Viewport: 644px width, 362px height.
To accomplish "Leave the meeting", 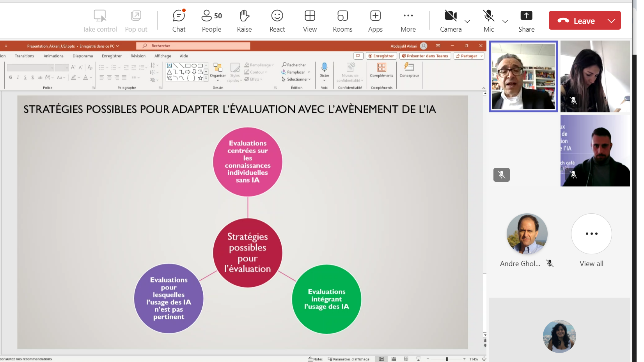I will pyautogui.click(x=575, y=21).
